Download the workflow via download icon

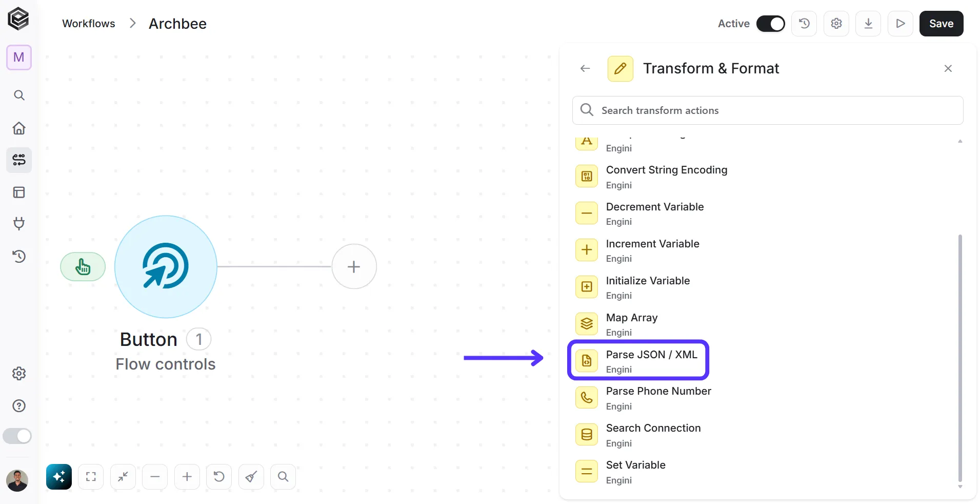(x=868, y=24)
